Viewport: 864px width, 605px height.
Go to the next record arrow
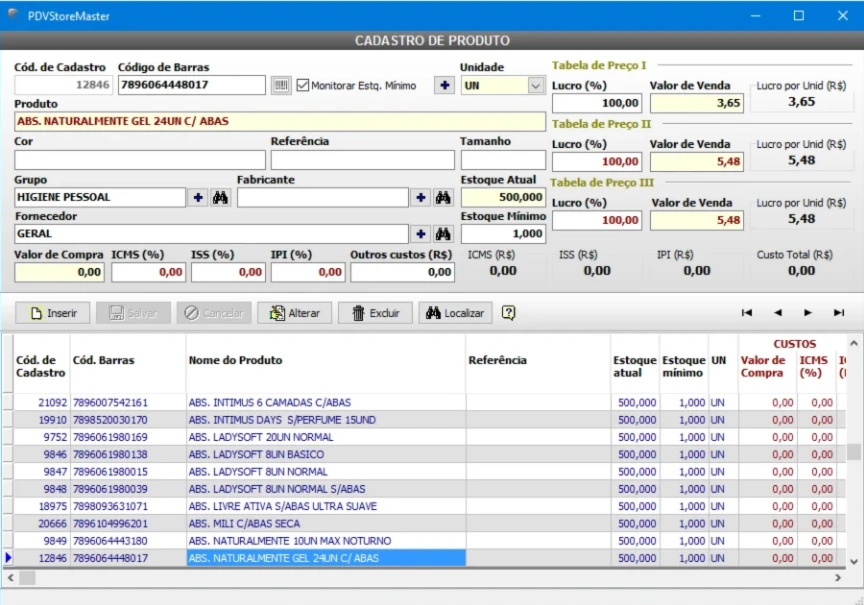808,313
